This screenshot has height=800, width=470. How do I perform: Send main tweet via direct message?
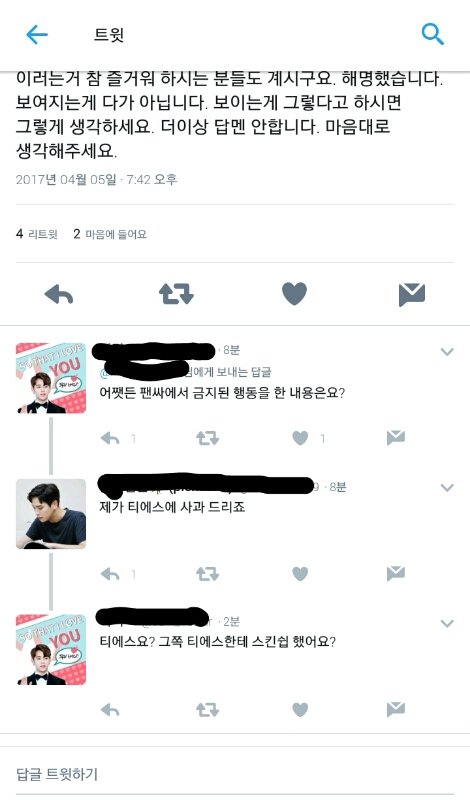[x=412, y=295]
